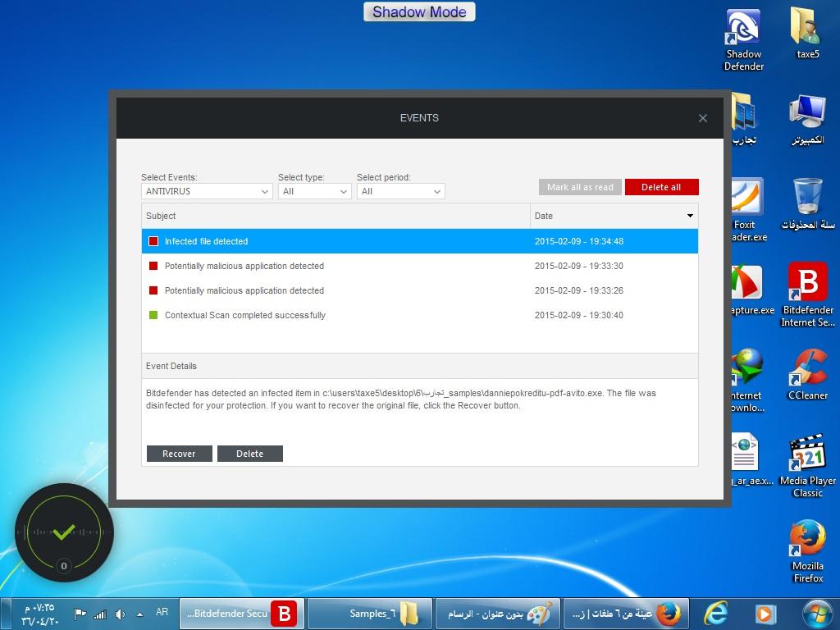Open the Select Events dropdown showing ANTIVIRUS
Viewport: 840px width, 630px height.
click(x=207, y=191)
